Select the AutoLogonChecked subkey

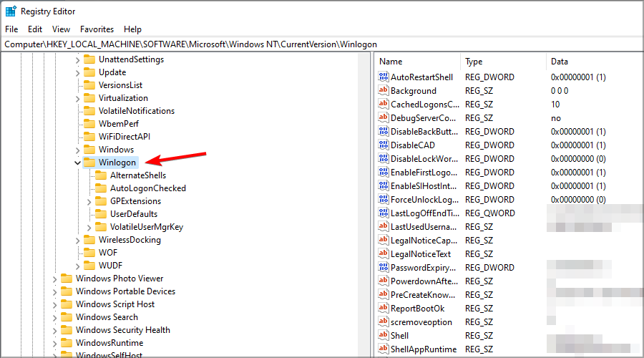(148, 188)
